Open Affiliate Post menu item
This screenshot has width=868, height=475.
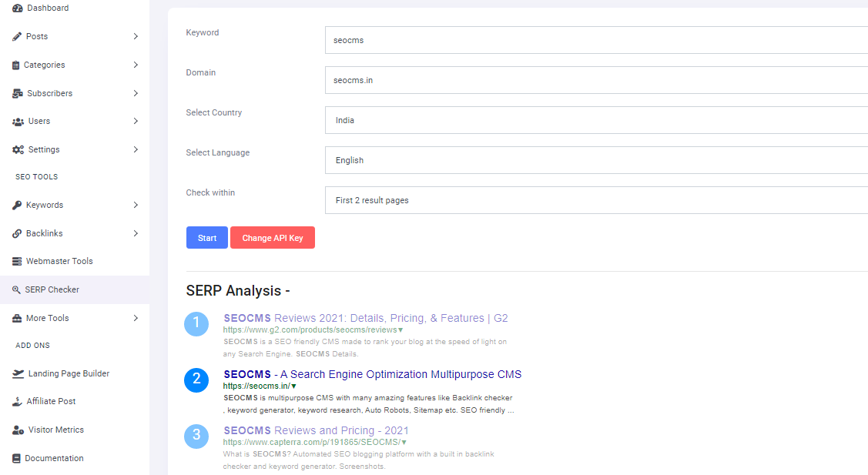coord(75,401)
